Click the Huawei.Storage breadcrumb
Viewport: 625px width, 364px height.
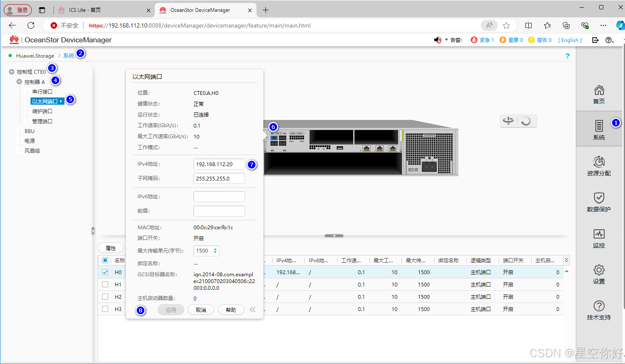click(35, 56)
